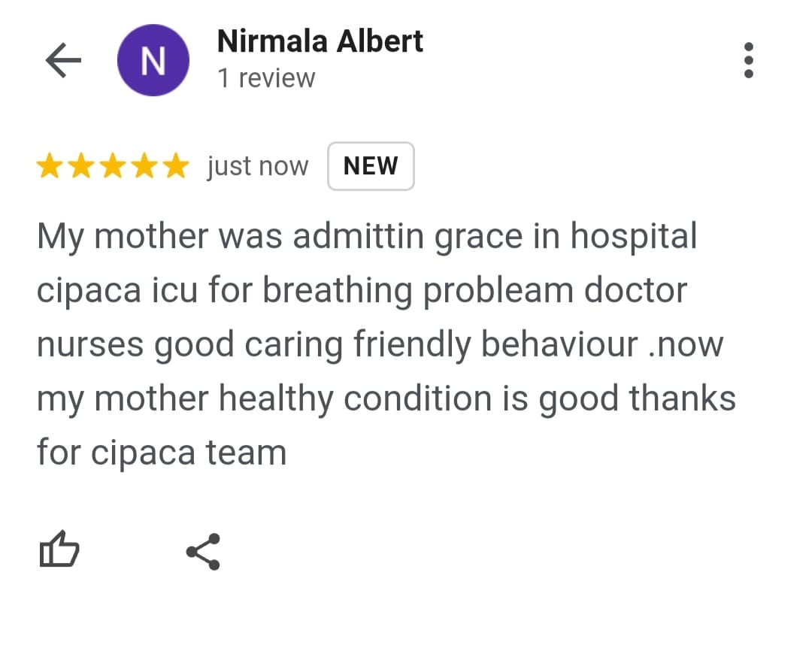Share this review via share icon
Viewport: 812px width, 666px height.
(203, 552)
